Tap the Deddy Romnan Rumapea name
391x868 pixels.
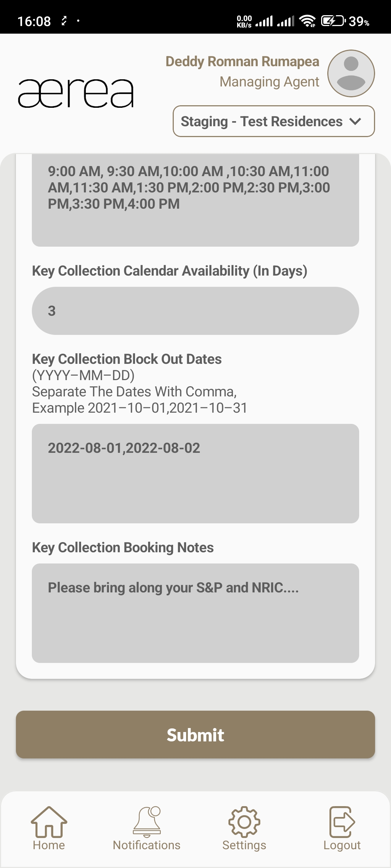[242, 61]
